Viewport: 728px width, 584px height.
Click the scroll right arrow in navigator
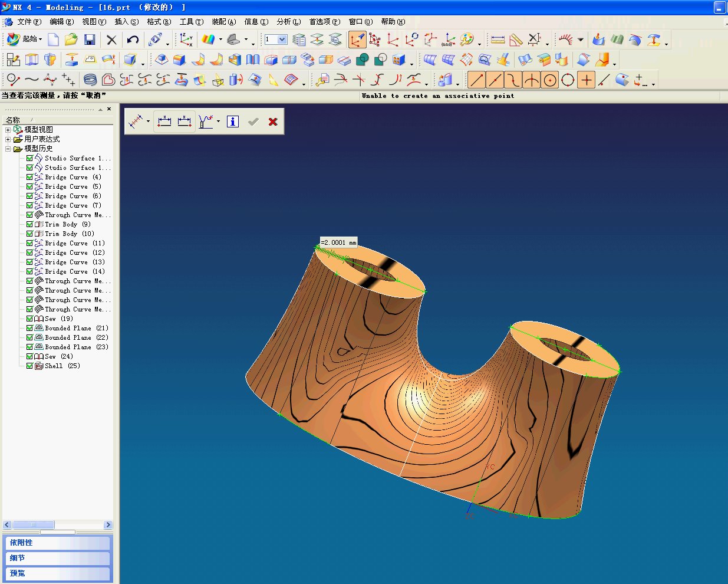(108, 525)
